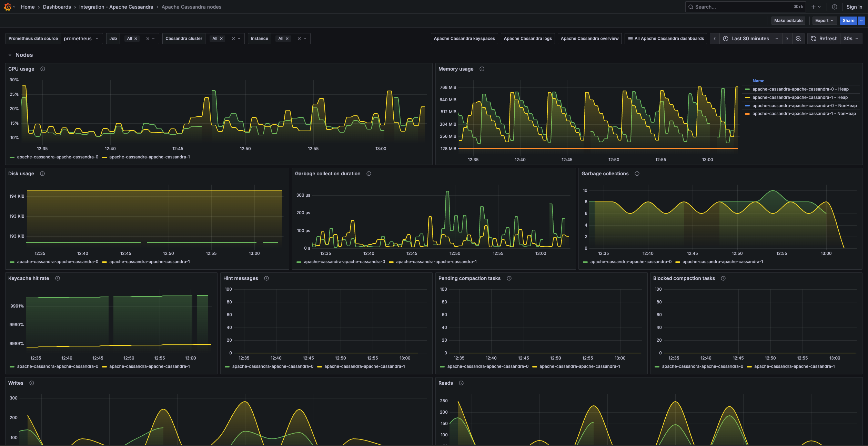Click the clock icon in the time picker
The width and height of the screenshot is (868, 446).
(x=726, y=38)
